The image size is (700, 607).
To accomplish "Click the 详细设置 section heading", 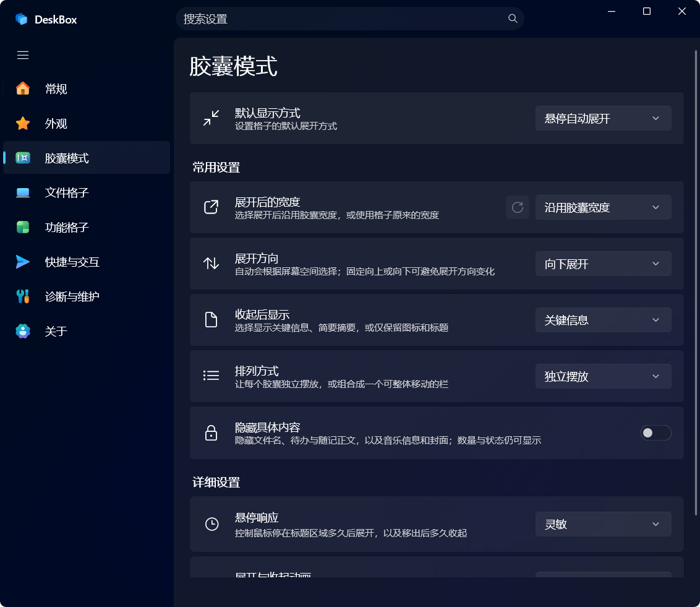I will [216, 483].
